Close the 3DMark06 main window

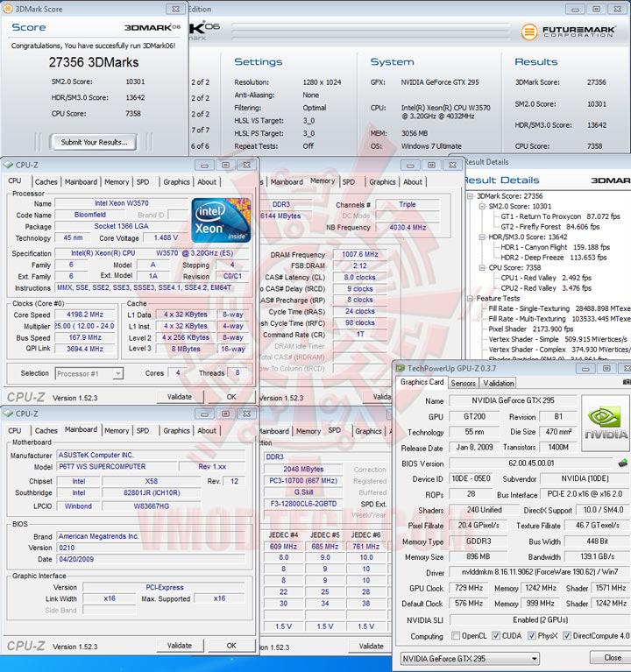pos(617,9)
